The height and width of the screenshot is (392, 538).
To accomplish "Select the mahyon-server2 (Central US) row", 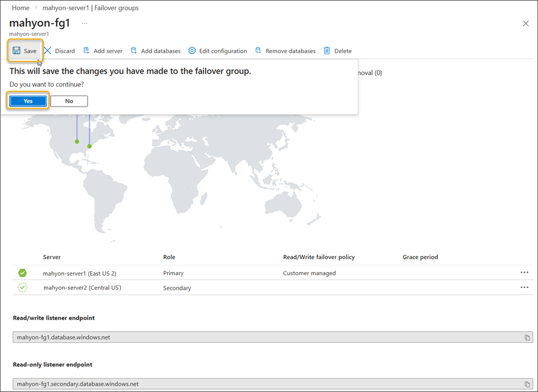I will [273, 287].
